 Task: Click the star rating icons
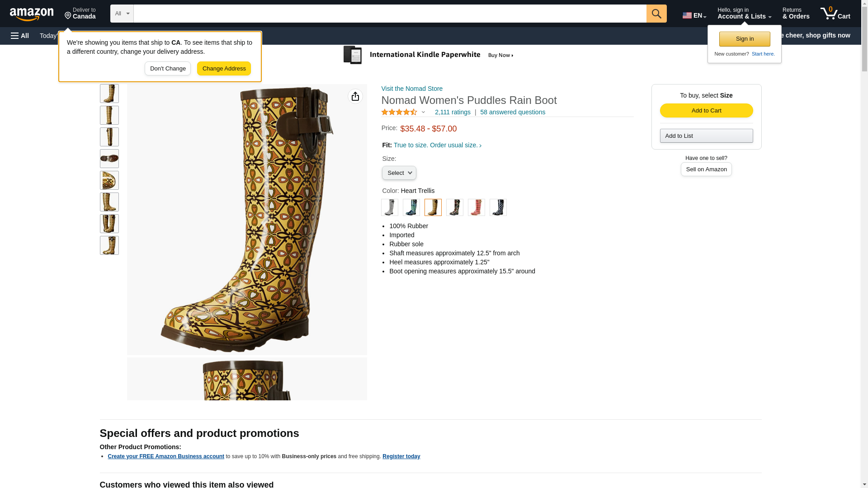pos(399,112)
